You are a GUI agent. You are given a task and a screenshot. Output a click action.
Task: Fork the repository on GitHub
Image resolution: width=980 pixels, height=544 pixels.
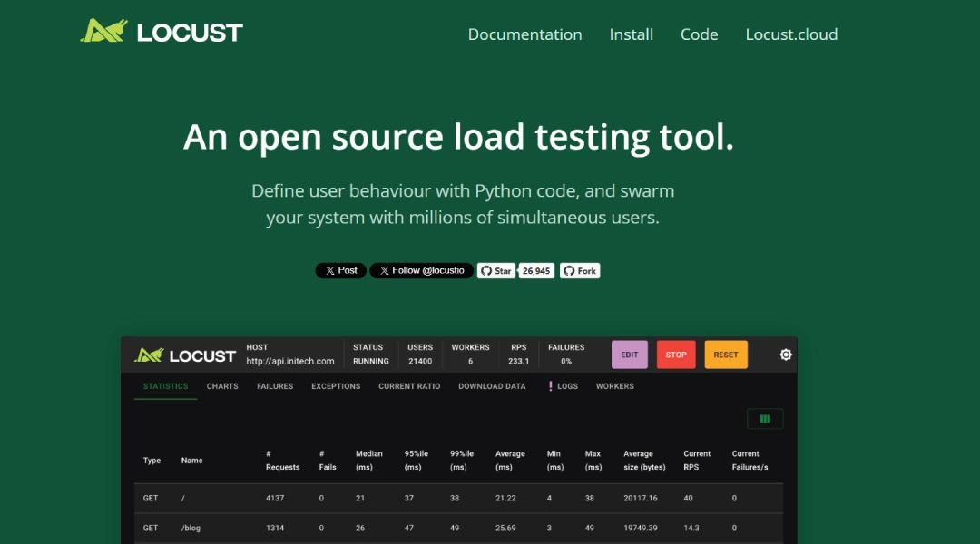(x=580, y=270)
